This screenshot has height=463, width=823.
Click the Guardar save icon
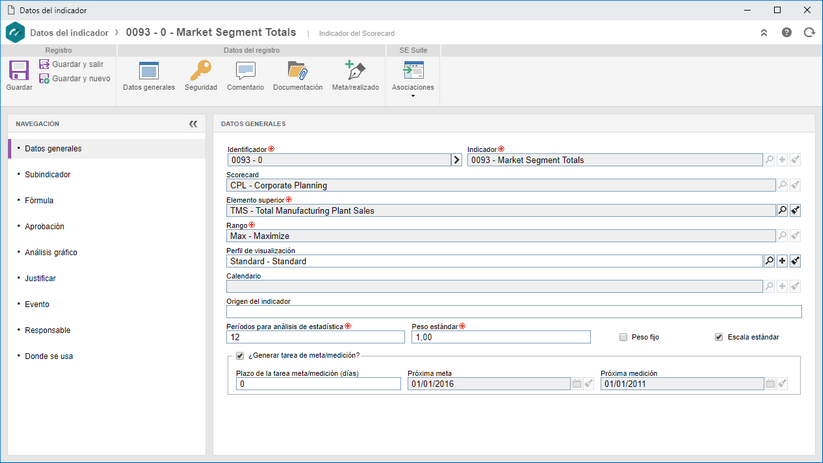coord(19,70)
